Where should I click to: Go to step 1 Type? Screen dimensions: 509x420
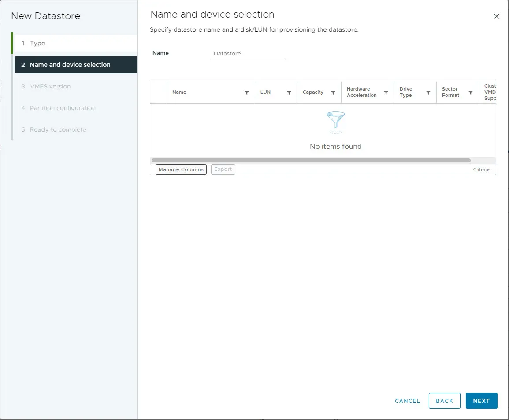tap(76, 43)
